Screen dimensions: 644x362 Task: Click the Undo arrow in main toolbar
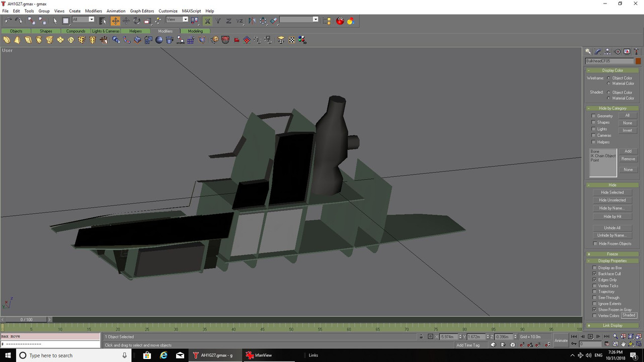coord(9,21)
